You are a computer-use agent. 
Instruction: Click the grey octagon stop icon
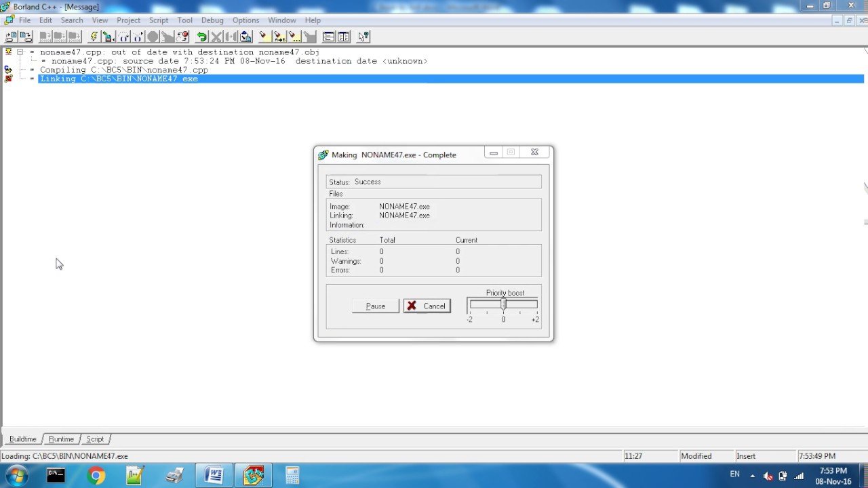(x=152, y=37)
